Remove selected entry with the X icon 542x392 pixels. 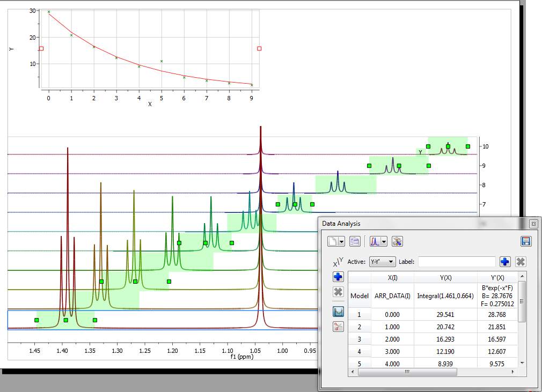point(337,292)
